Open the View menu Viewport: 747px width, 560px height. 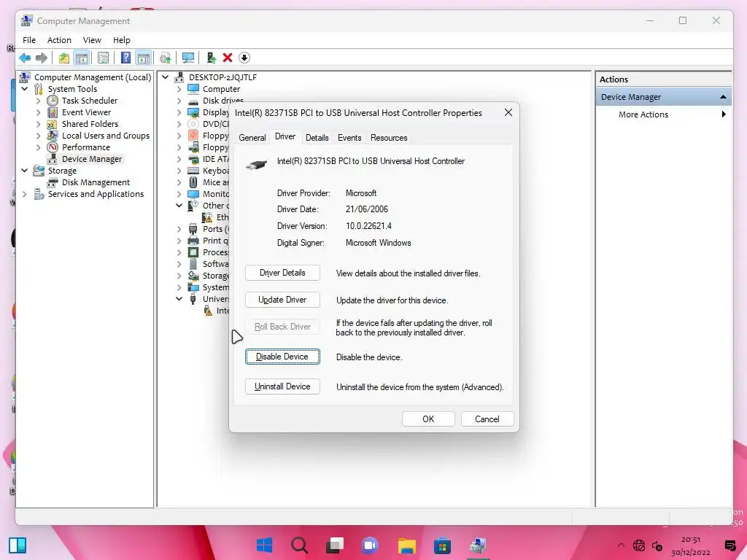click(92, 40)
